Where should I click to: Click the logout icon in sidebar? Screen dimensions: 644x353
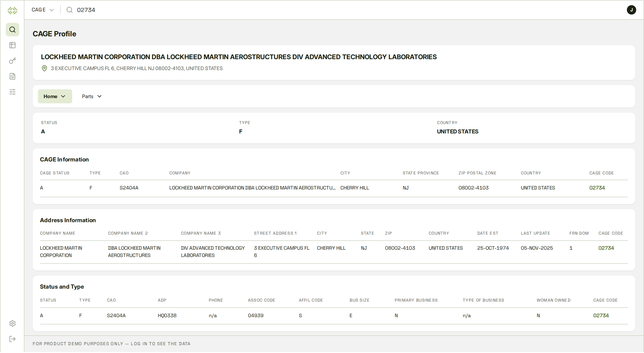[12, 339]
